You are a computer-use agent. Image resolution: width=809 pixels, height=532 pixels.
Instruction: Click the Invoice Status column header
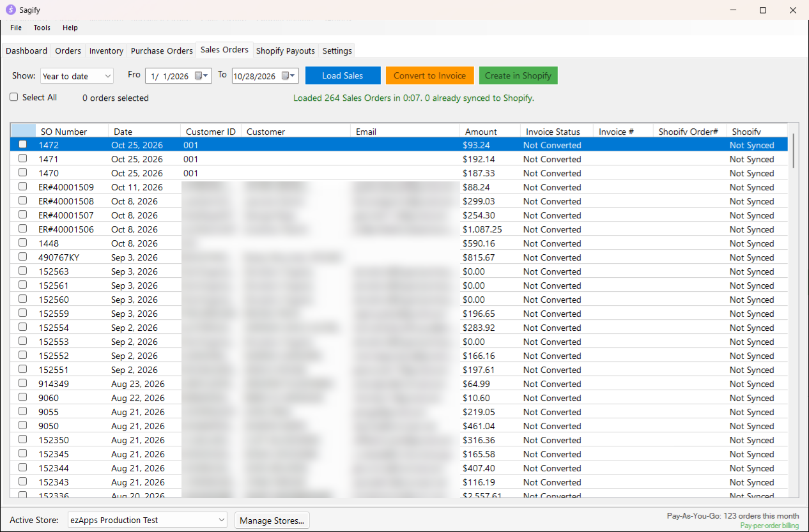[x=557, y=131]
